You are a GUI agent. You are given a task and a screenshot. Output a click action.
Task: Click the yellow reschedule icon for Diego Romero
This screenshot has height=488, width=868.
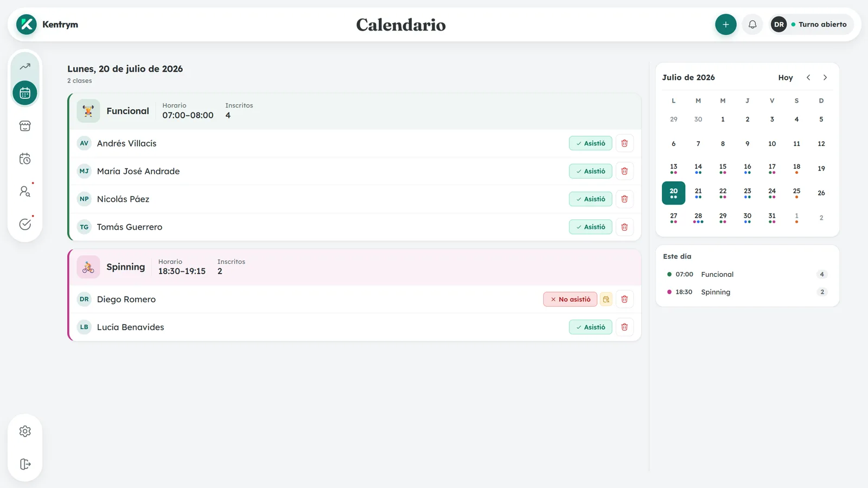606,299
